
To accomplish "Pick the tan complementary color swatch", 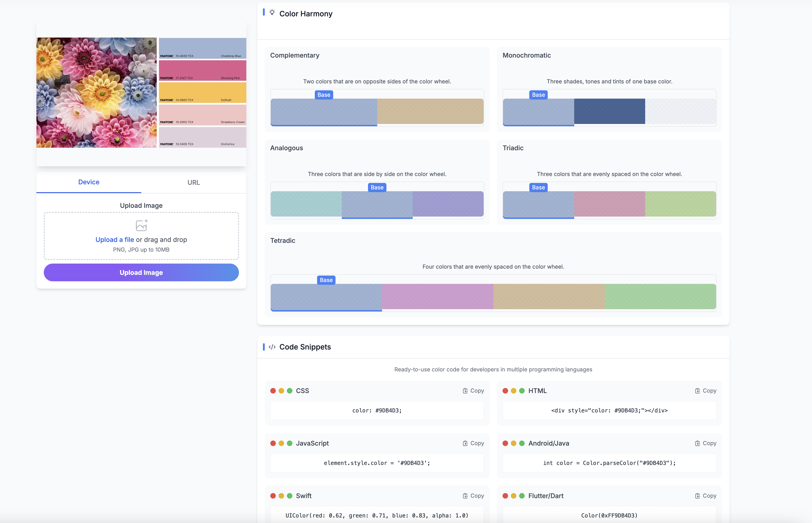I will [x=430, y=111].
